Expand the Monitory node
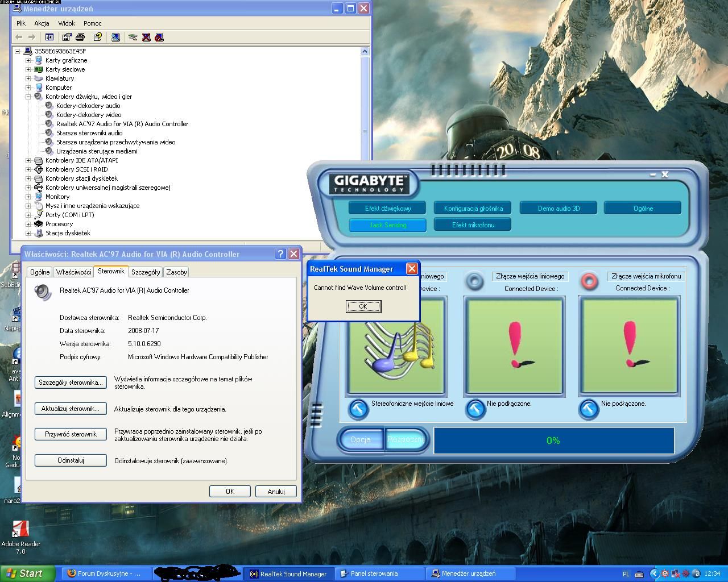Viewport: 728px width, 582px height. click(x=28, y=197)
